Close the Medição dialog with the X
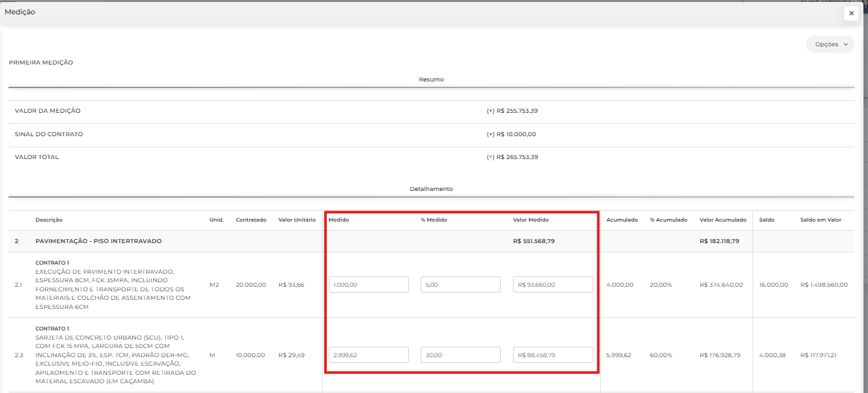Viewport: 868px width, 393px height. [851, 13]
